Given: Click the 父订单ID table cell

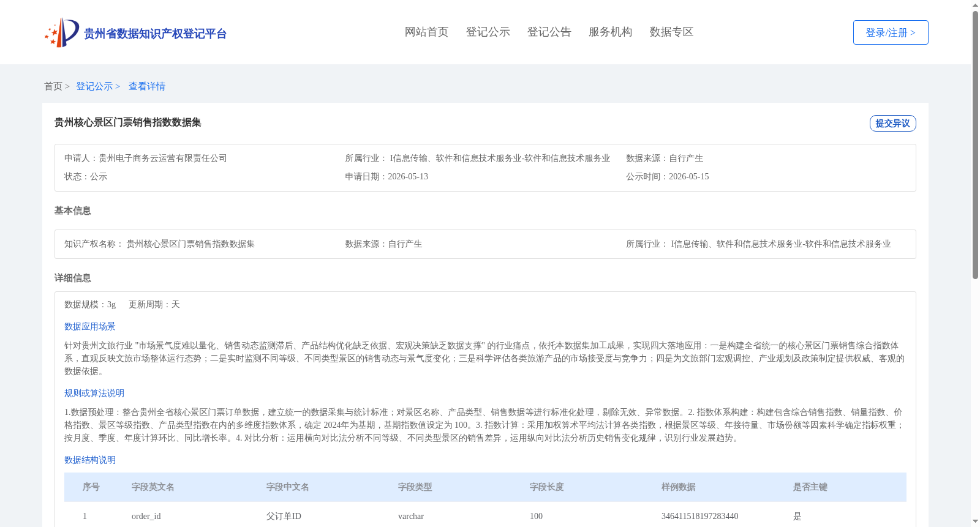Looking at the screenshot, I should (284, 516).
